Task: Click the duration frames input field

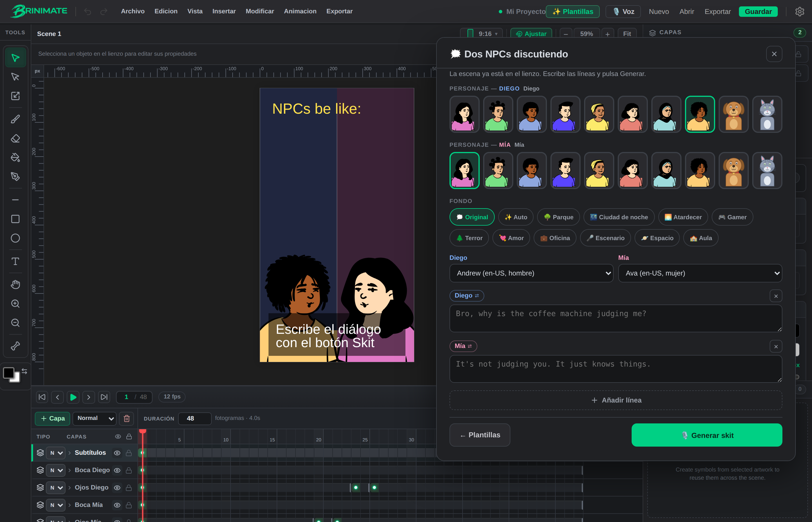Action: click(195, 419)
